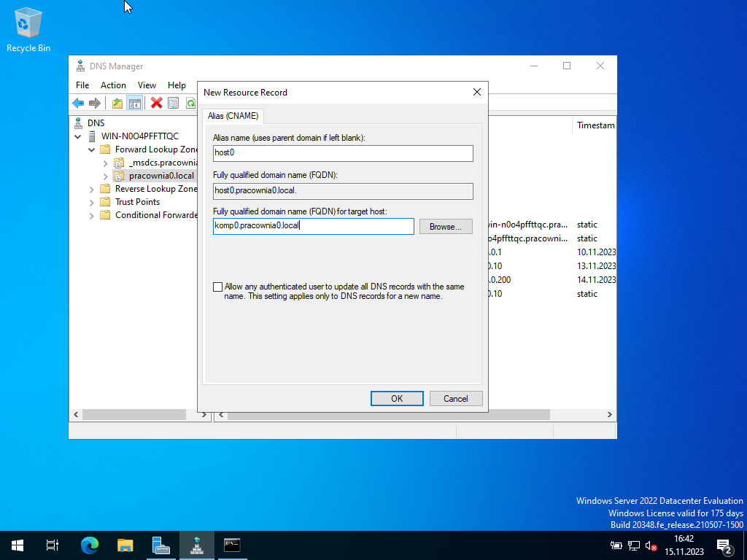Click Show desktop at the taskbar edge
The image size is (747, 560).
(745, 545)
